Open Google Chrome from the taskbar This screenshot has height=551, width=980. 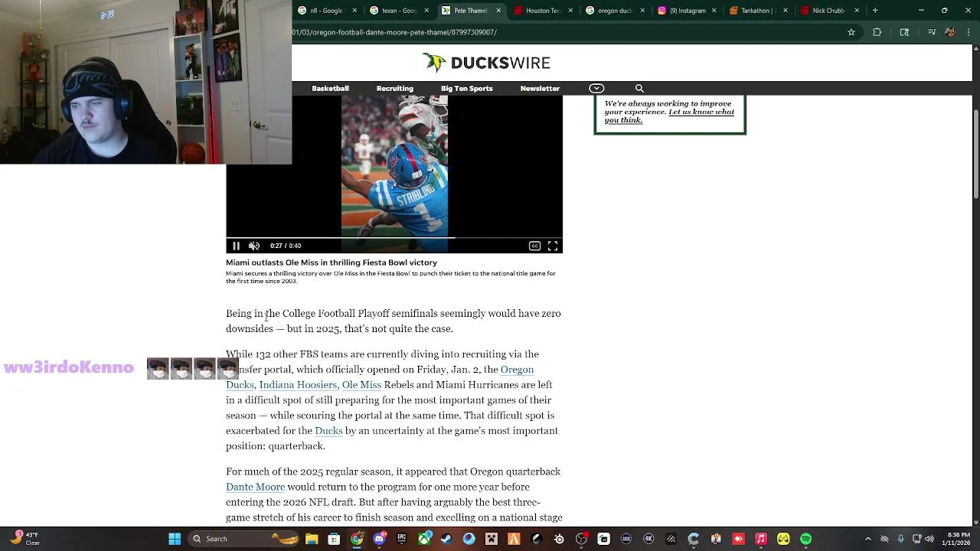coord(357,539)
